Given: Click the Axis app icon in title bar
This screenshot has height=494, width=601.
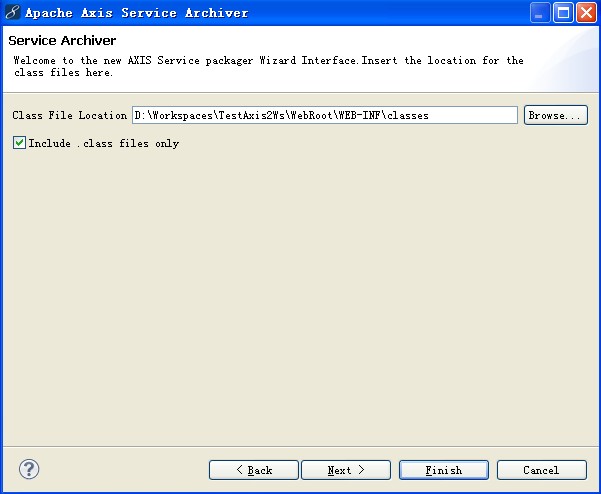Looking at the screenshot, I should 12,12.
